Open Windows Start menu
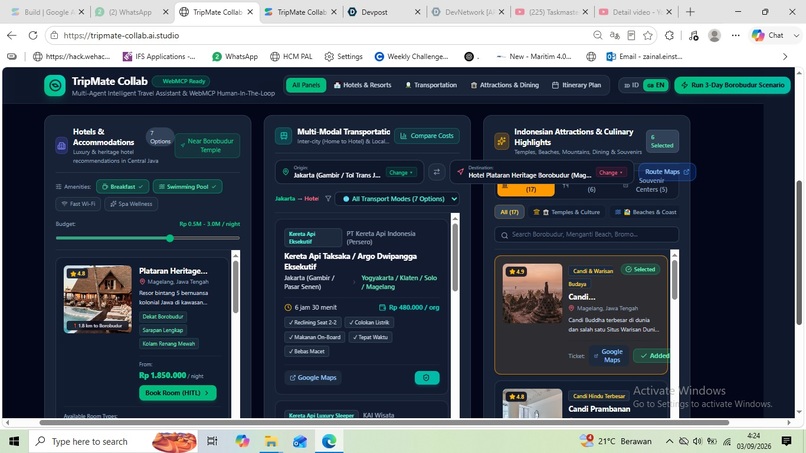This screenshot has height=453, width=806. click(x=14, y=441)
